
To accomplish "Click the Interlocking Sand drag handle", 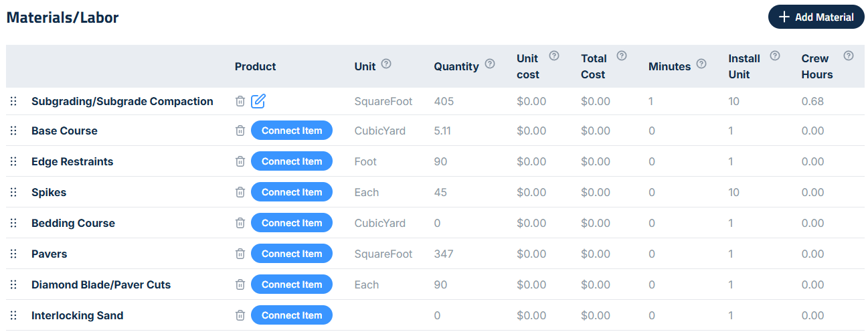I will pyautogui.click(x=13, y=315).
